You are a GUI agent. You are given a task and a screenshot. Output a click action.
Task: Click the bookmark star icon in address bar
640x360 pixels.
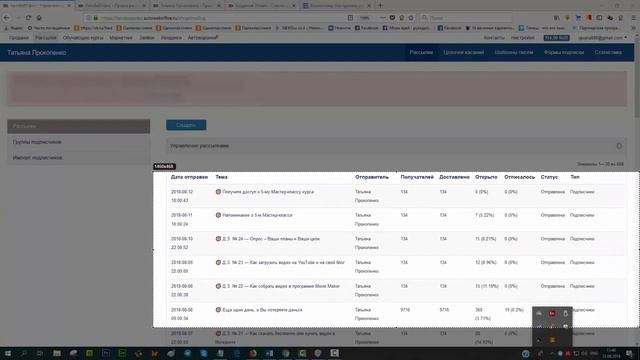click(411, 18)
